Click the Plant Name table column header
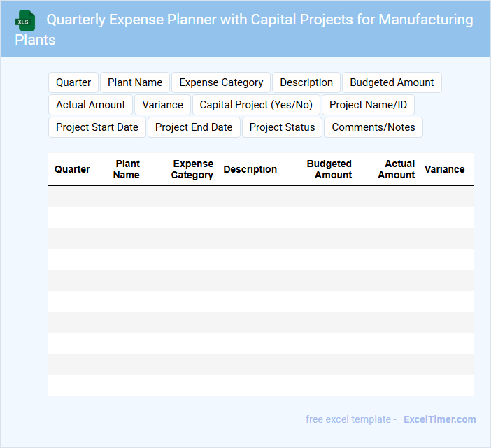The width and height of the screenshot is (491, 448). tap(126, 169)
